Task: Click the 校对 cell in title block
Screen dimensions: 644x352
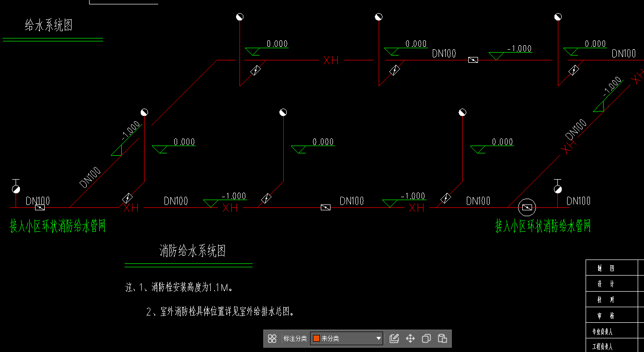Action: tap(611, 299)
